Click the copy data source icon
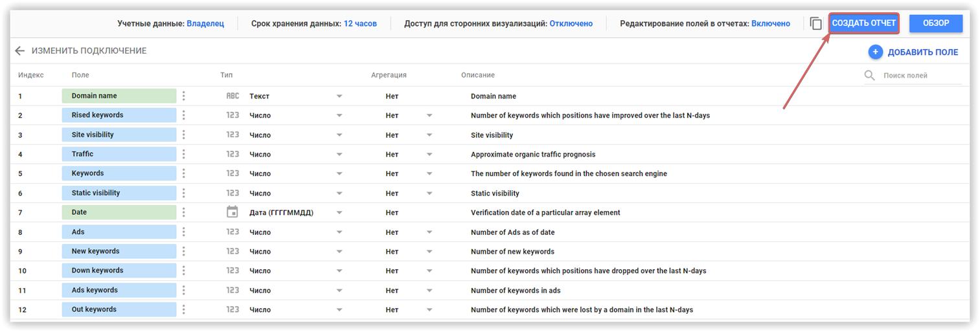 [x=816, y=23]
